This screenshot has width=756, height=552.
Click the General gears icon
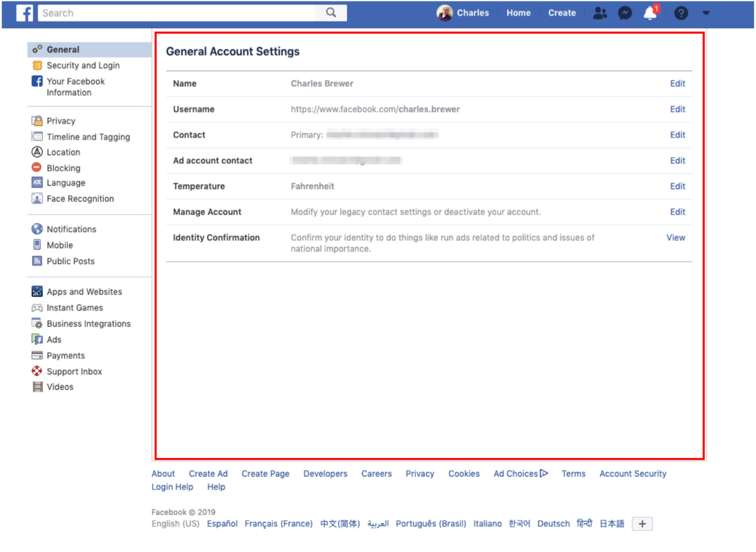(37, 49)
